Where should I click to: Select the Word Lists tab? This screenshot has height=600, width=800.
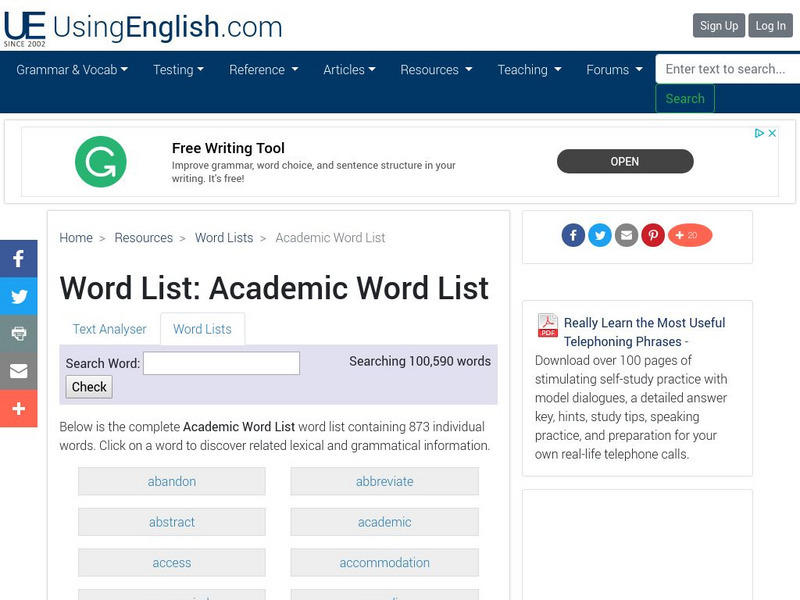tap(202, 329)
